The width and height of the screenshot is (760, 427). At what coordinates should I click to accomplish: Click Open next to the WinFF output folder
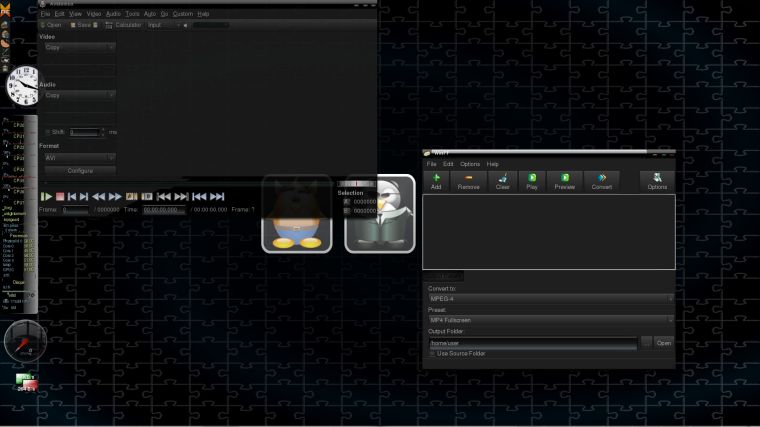coord(664,343)
